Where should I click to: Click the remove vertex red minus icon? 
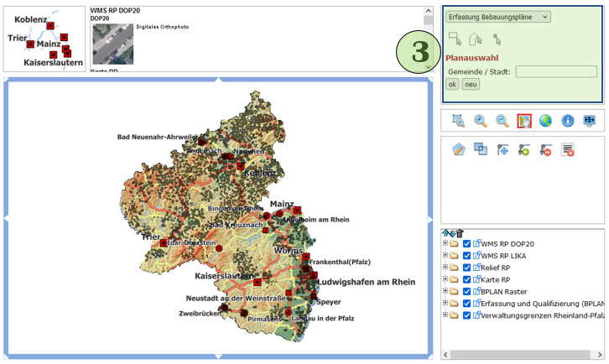[546, 149]
